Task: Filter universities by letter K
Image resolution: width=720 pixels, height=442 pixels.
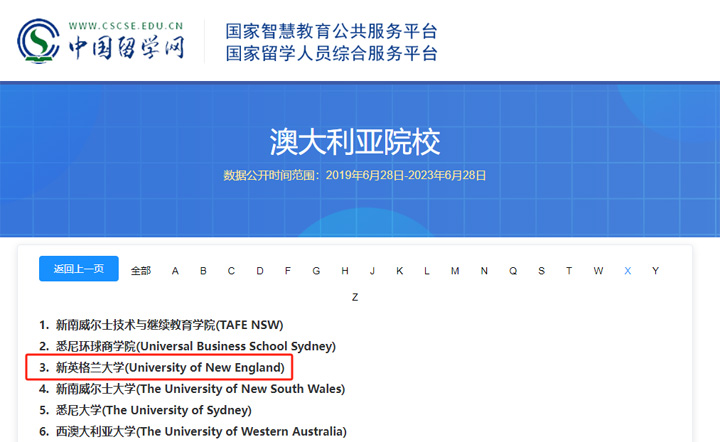Action: click(x=399, y=271)
